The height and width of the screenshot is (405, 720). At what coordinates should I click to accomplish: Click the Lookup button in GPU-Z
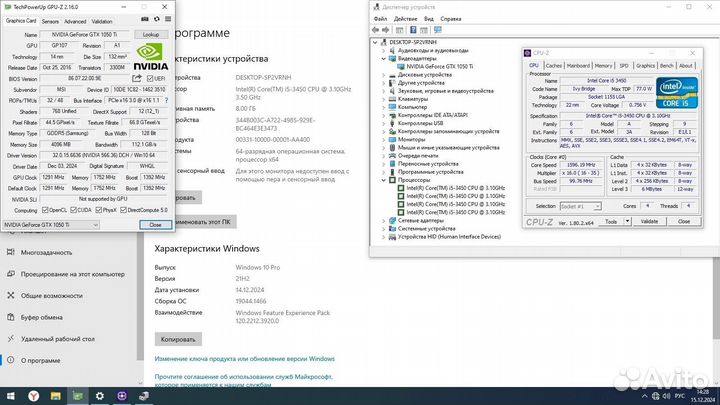tap(151, 34)
